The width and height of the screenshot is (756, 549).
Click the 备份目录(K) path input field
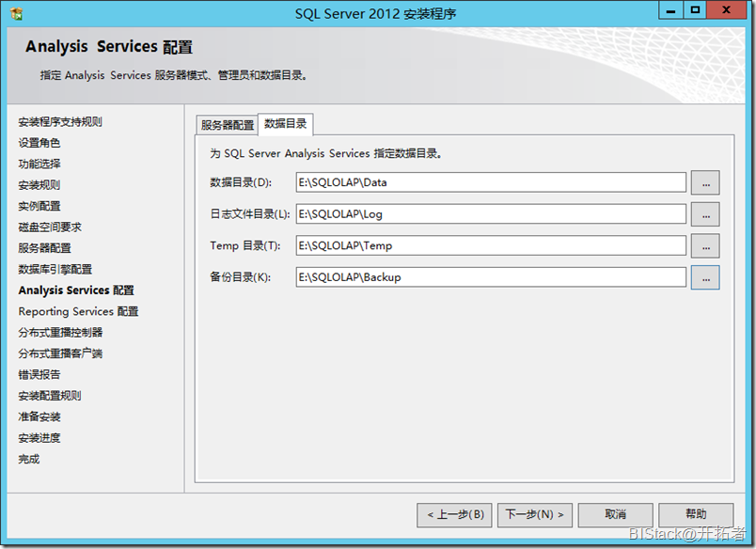[x=491, y=277]
